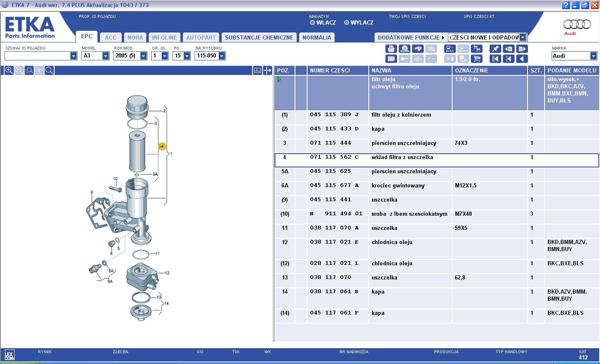Click the OZNACZENIE column header

[490, 70]
